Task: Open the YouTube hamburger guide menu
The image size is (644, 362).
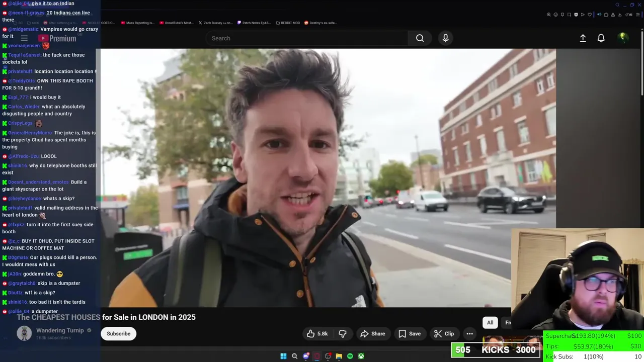Action: (24, 38)
